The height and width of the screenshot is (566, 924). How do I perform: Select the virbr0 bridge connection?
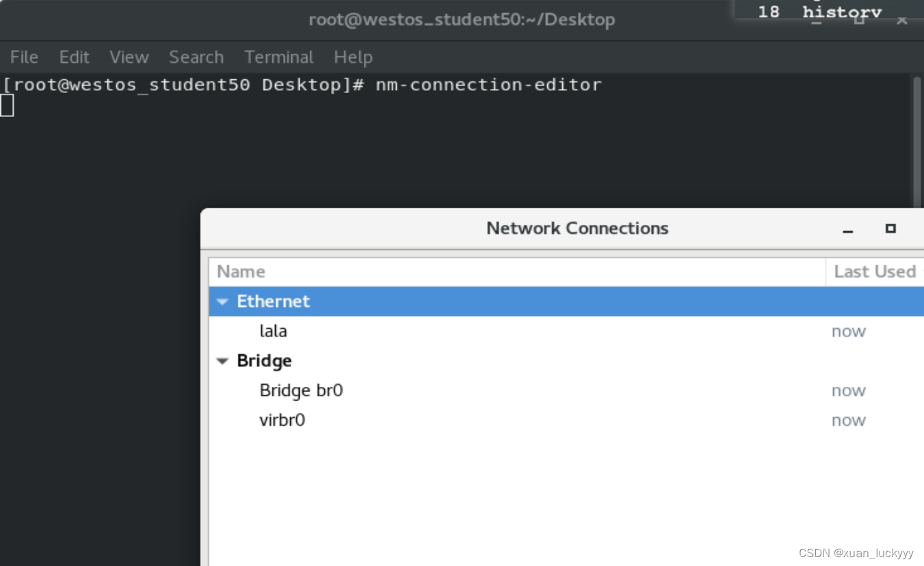(x=282, y=420)
